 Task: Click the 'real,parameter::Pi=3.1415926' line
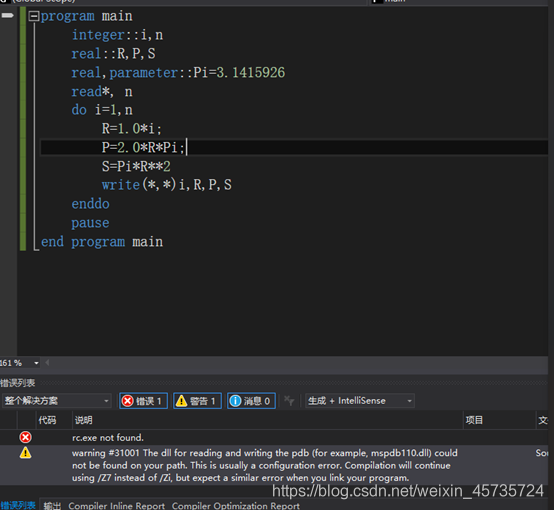pyautogui.click(x=178, y=72)
